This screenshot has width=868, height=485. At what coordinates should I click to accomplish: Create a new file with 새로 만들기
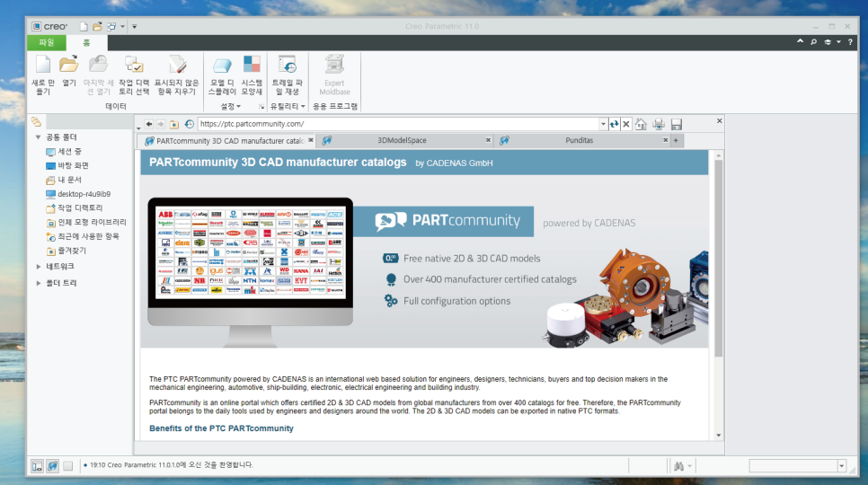pos(43,75)
